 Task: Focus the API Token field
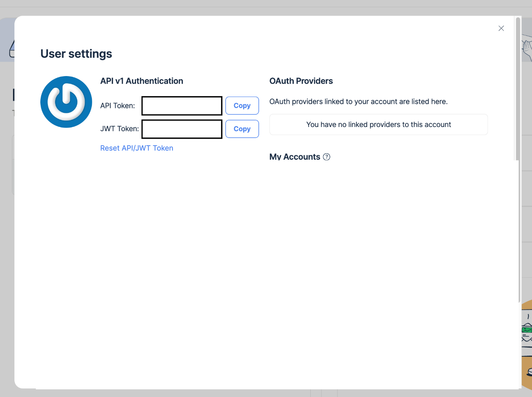[x=182, y=106]
